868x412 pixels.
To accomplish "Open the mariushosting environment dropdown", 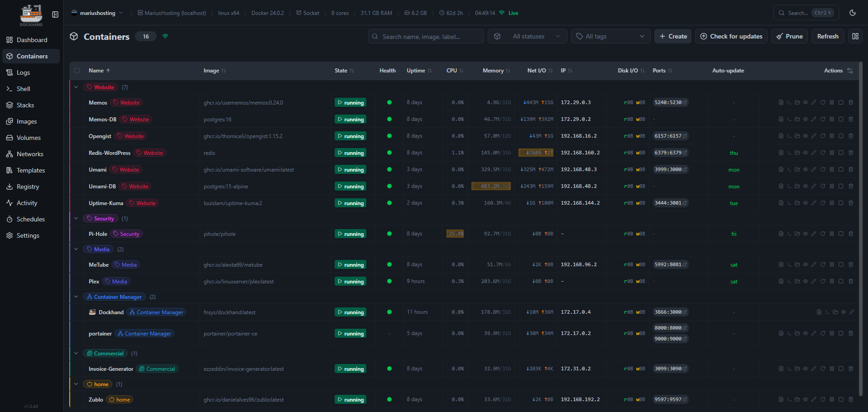I will (x=97, y=13).
